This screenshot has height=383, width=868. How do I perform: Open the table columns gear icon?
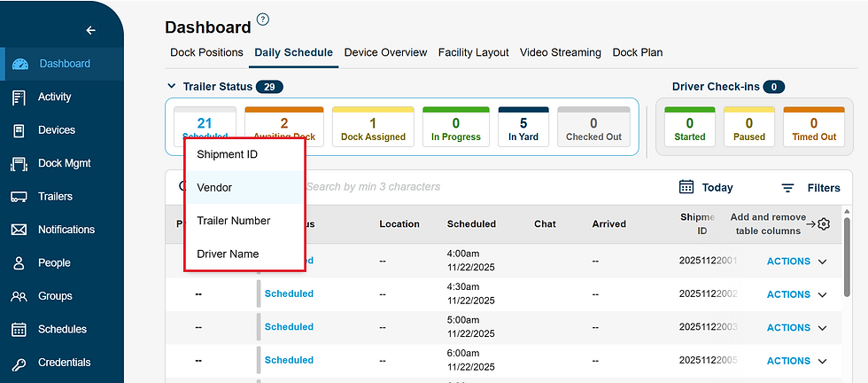(x=824, y=224)
